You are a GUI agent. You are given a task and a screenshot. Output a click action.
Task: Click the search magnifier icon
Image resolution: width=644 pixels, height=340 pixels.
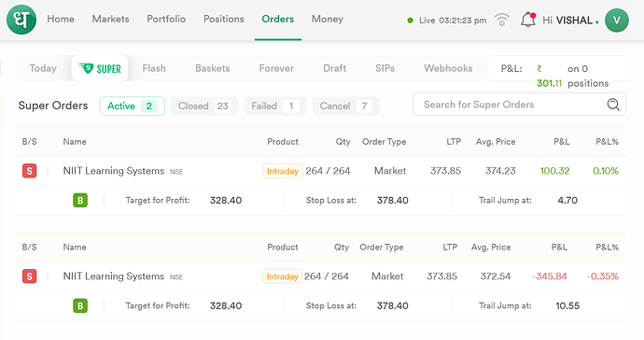coord(613,105)
